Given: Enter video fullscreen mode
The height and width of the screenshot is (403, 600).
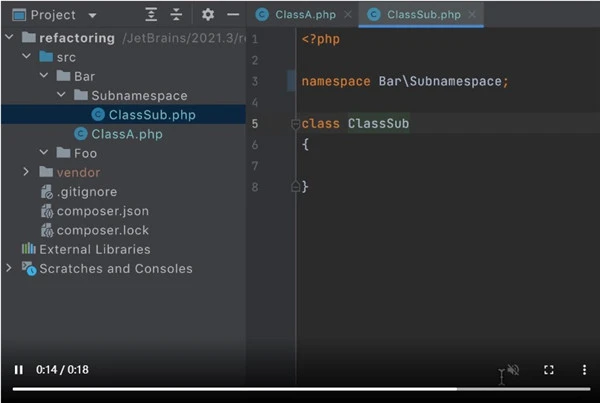Looking at the screenshot, I should click(x=549, y=370).
